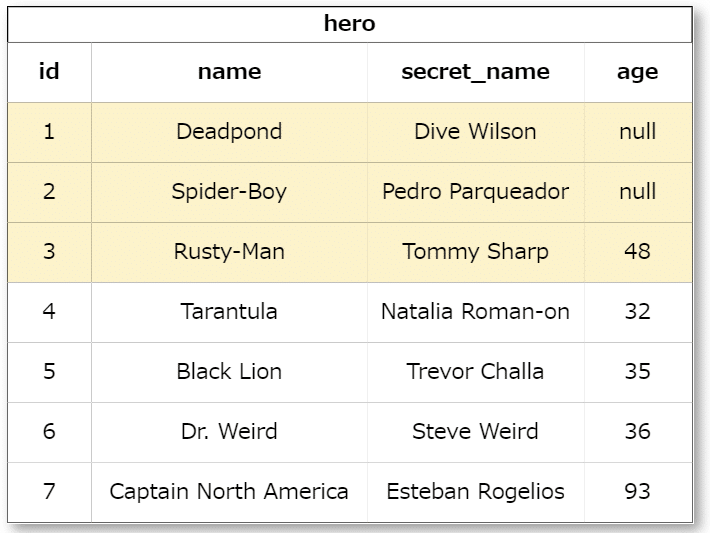Select the Trevor Challa cell
The height and width of the screenshot is (533, 710).
coord(475,371)
